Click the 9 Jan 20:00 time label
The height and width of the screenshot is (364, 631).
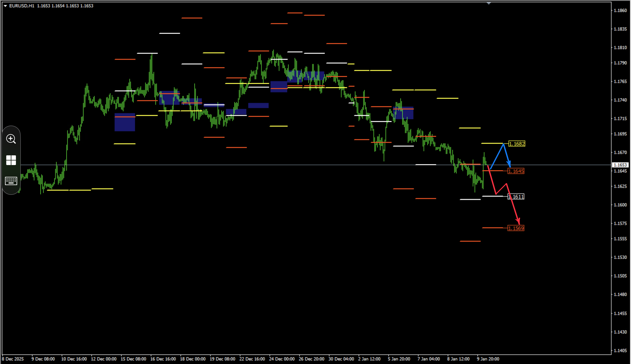point(488,359)
